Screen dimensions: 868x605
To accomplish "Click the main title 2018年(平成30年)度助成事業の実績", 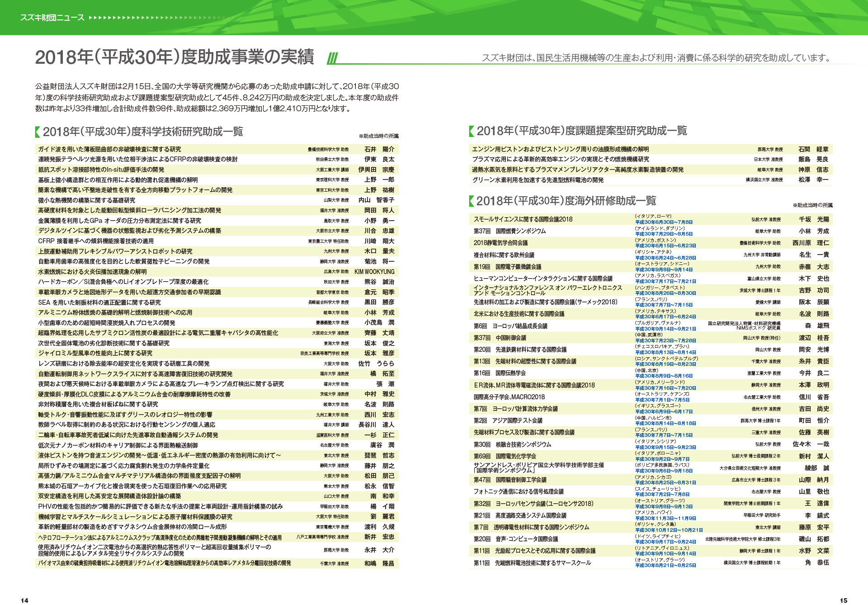I will point(175,57).
